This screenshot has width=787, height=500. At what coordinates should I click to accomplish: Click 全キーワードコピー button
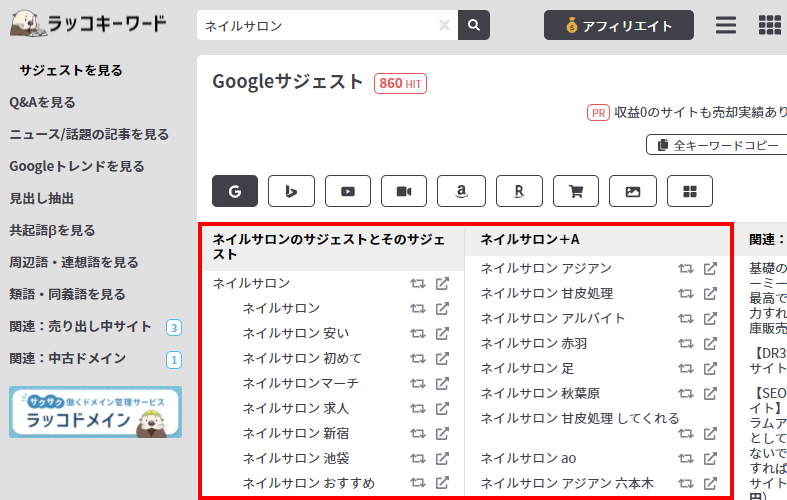click(718, 145)
